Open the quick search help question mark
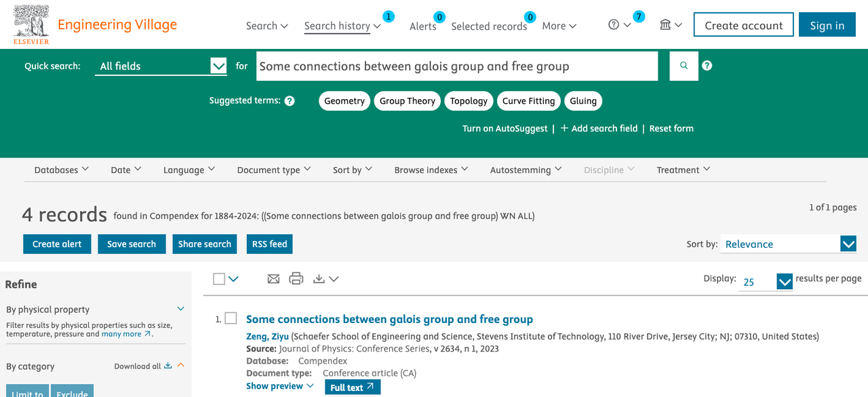This screenshot has width=868, height=397. [707, 66]
